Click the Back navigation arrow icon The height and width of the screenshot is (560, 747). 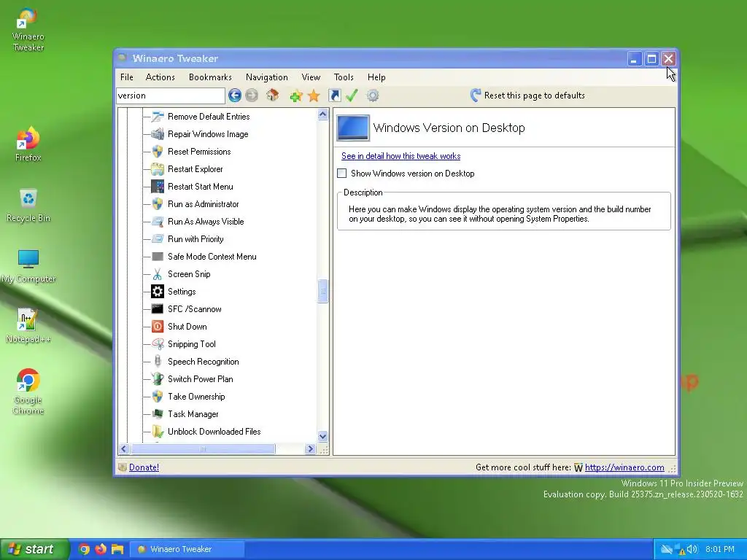coord(234,96)
